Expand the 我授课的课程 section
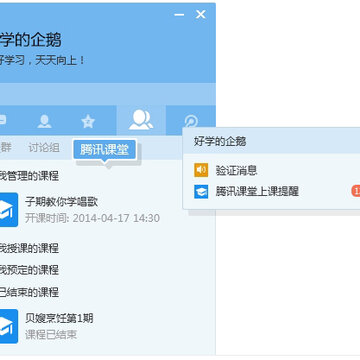Image resolution: width=360 pixels, height=360 pixels. pyautogui.click(x=29, y=248)
